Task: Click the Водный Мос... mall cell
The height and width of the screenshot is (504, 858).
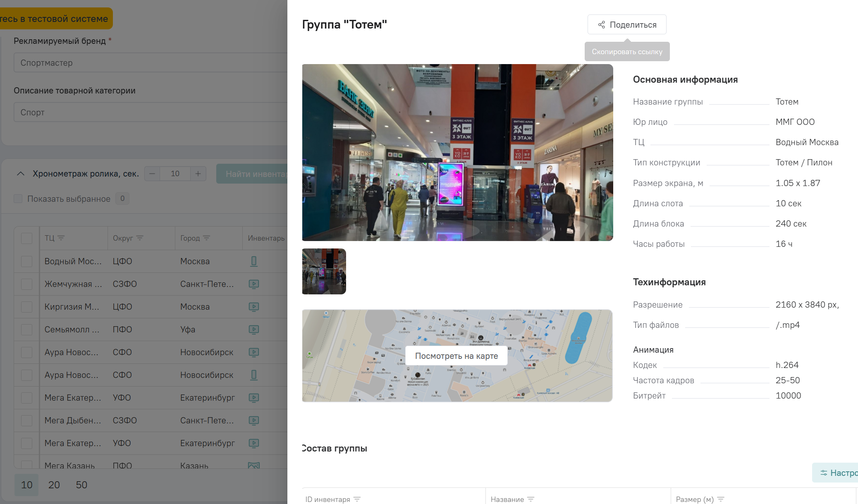Action: coord(73,261)
